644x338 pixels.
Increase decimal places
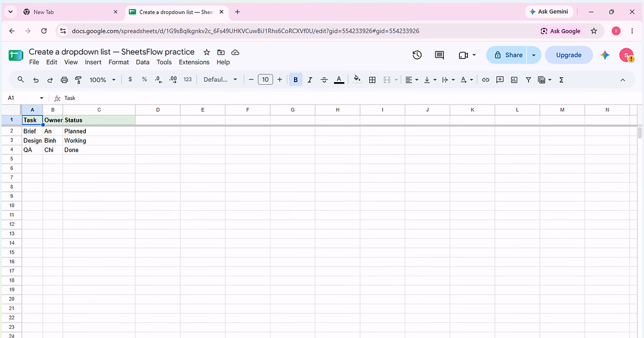[x=173, y=79]
